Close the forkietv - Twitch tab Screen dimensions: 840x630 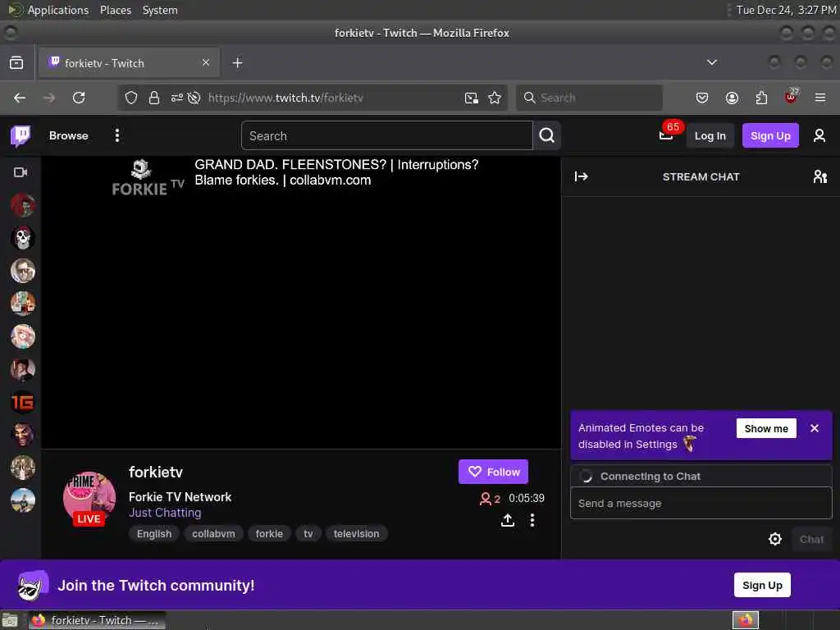tap(206, 62)
